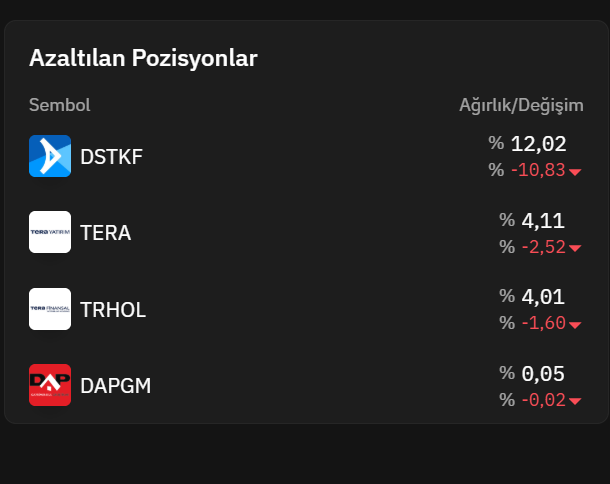Select TERA weight value 4,11

click(543, 221)
